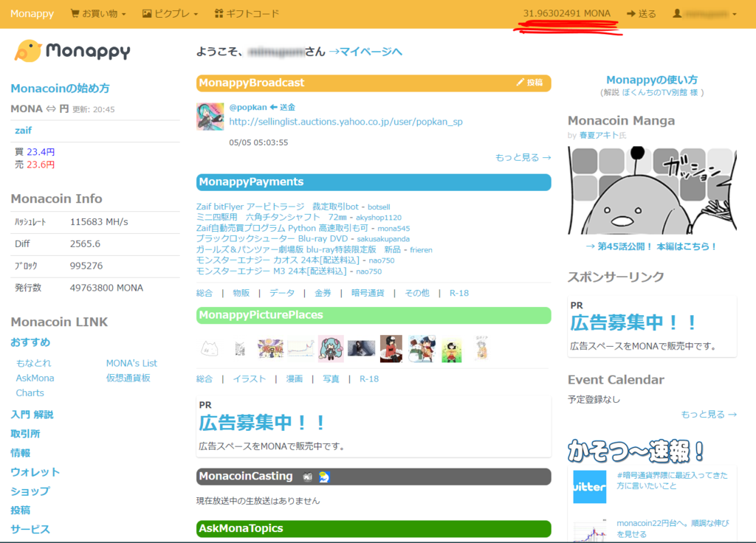The width and height of the screenshot is (756, 543).
Task: Open the 送る send menu
Action: pos(642,13)
